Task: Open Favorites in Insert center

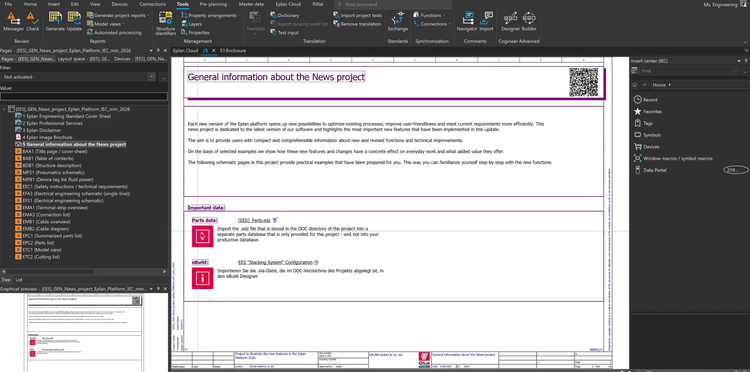Action: tap(648, 111)
